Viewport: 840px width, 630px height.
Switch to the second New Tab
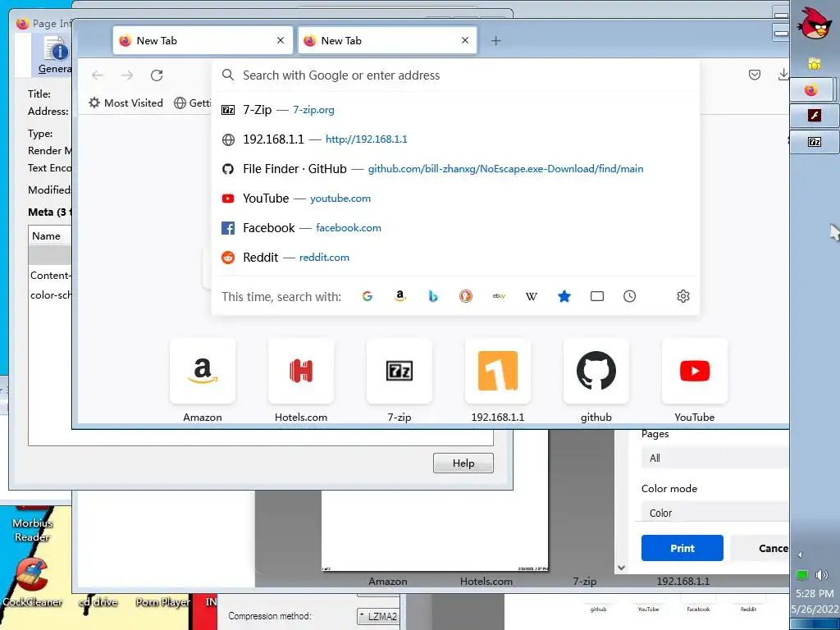[387, 41]
